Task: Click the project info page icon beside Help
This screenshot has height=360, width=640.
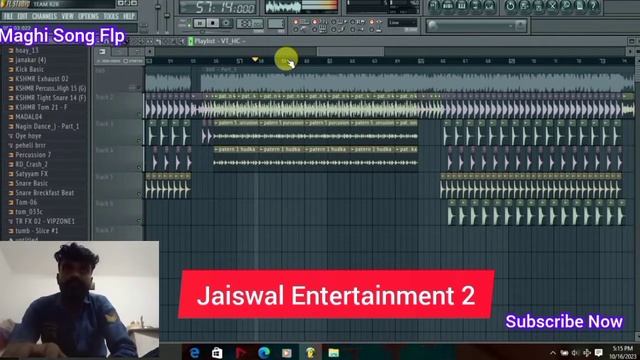Action: (x=580, y=6)
